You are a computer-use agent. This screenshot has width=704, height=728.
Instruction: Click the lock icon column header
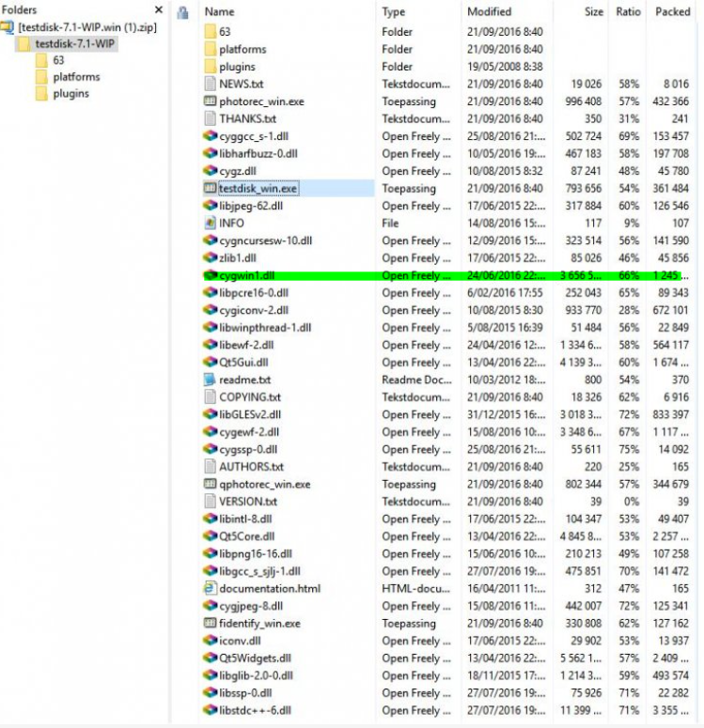(x=182, y=12)
